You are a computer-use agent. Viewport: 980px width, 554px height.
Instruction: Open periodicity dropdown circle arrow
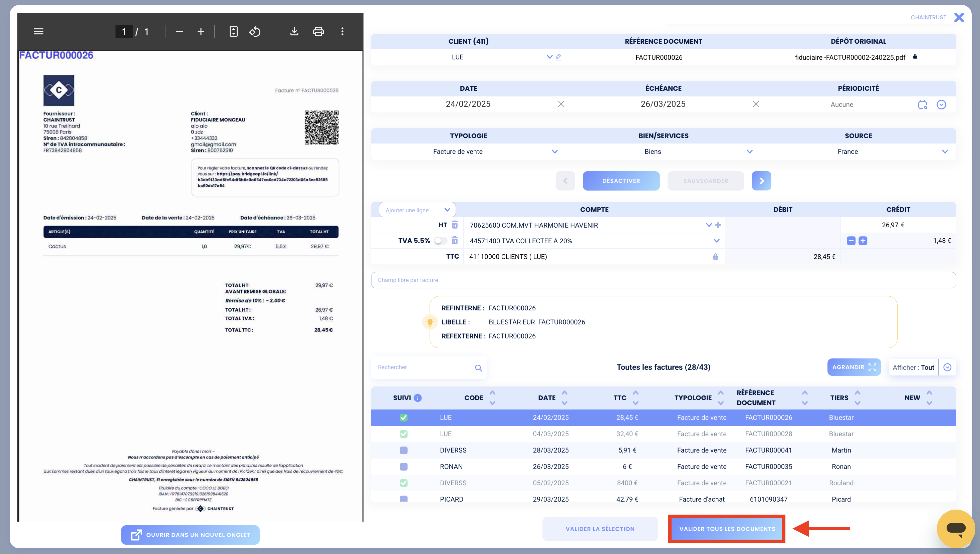click(x=941, y=105)
